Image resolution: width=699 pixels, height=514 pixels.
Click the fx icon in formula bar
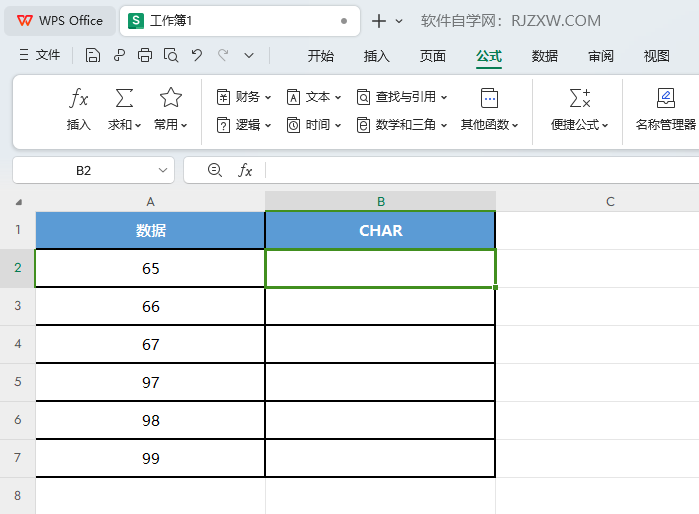tap(245, 170)
